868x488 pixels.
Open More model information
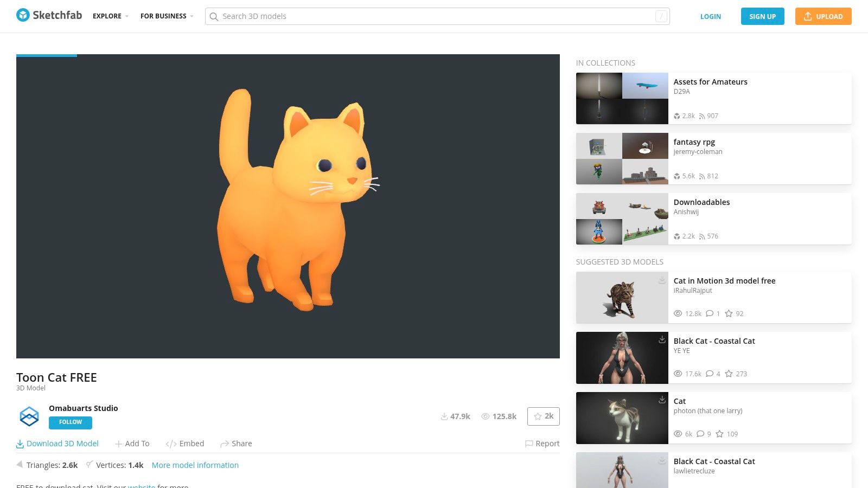pyautogui.click(x=195, y=465)
